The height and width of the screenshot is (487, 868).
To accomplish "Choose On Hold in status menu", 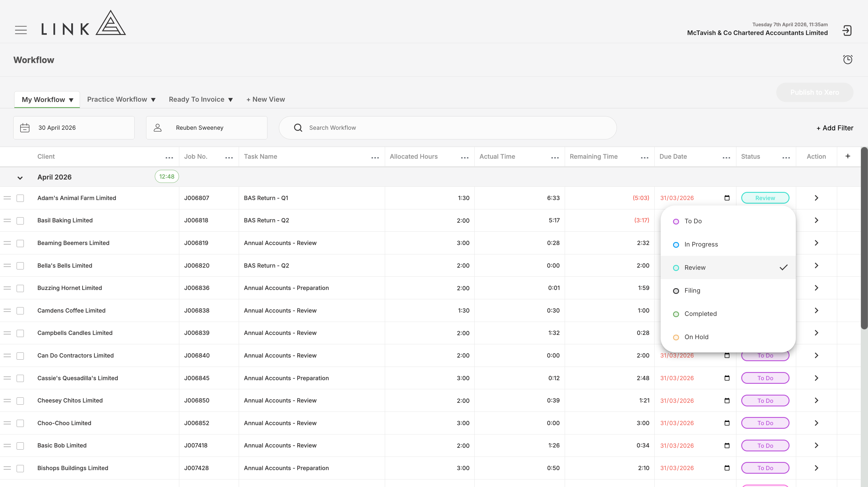I will [728, 337].
